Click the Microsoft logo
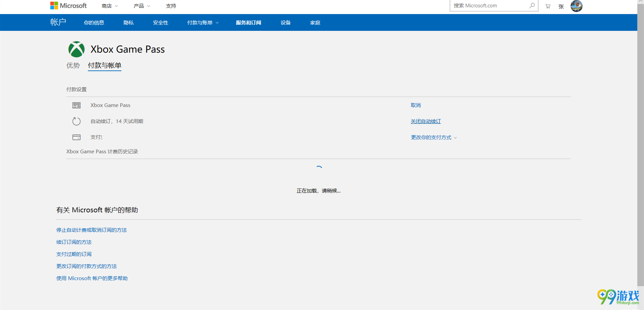 pyautogui.click(x=68, y=6)
